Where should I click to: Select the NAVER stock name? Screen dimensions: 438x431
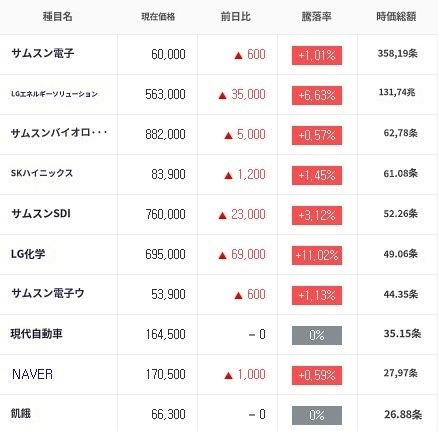(x=32, y=374)
